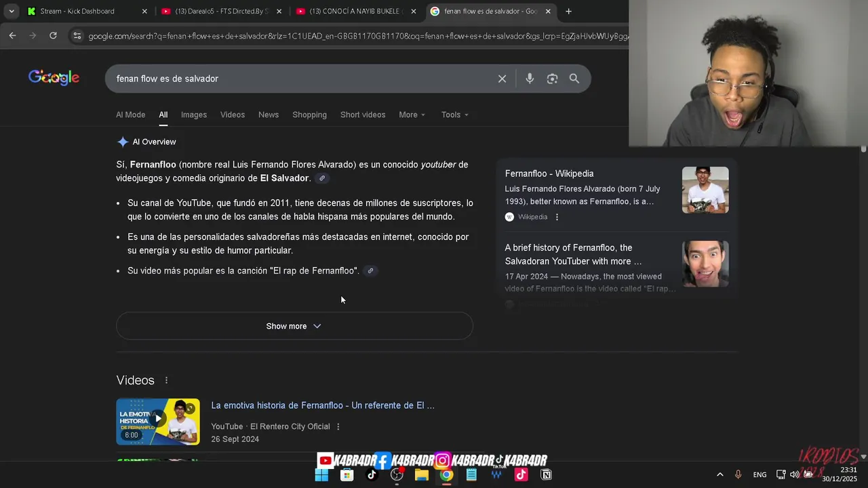
Task: Open Videos results filter
Action: [233, 115]
